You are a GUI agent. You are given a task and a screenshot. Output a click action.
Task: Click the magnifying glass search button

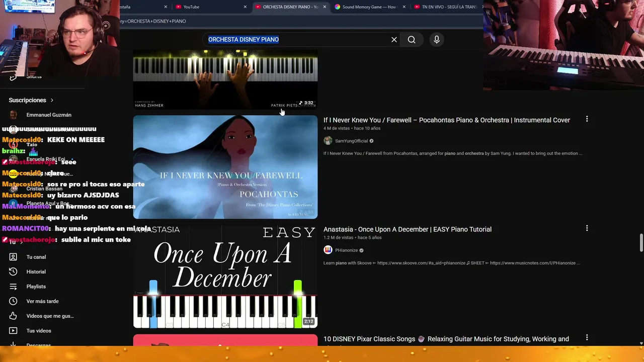tap(412, 40)
